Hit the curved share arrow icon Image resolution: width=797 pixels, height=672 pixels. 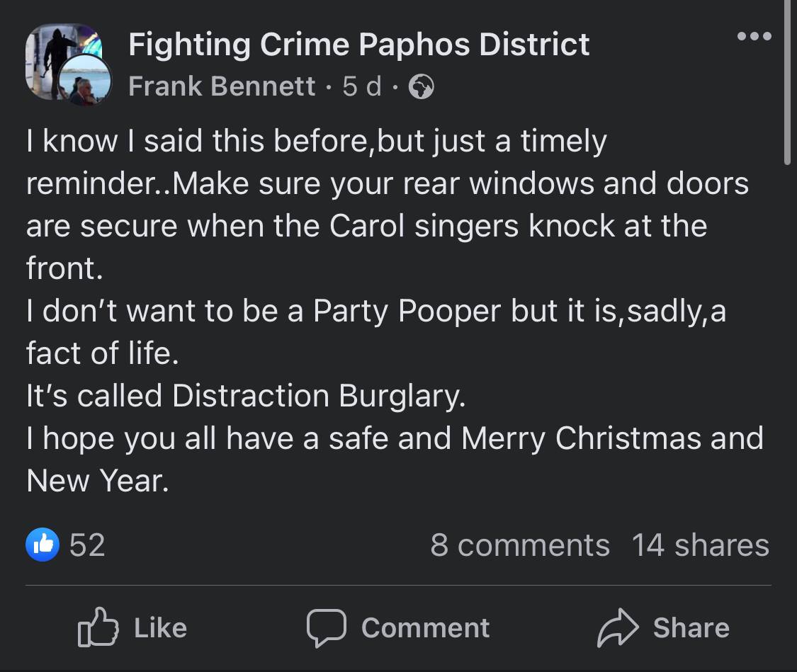tap(618, 628)
